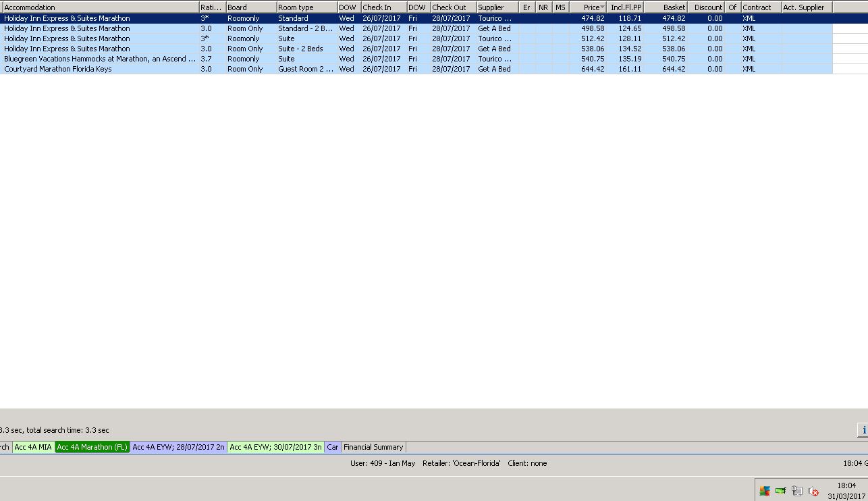Sort by the Check In column header

coord(383,7)
